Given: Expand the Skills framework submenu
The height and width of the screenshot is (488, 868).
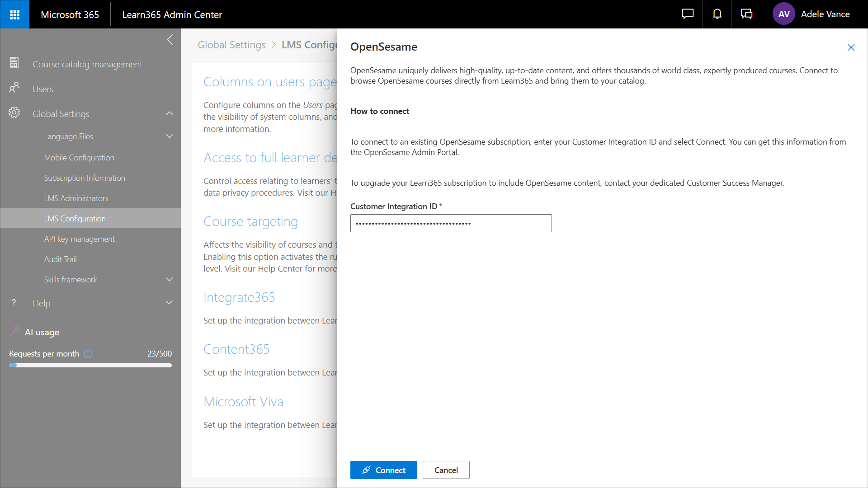Looking at the screenshot, I should click(170, 280).
